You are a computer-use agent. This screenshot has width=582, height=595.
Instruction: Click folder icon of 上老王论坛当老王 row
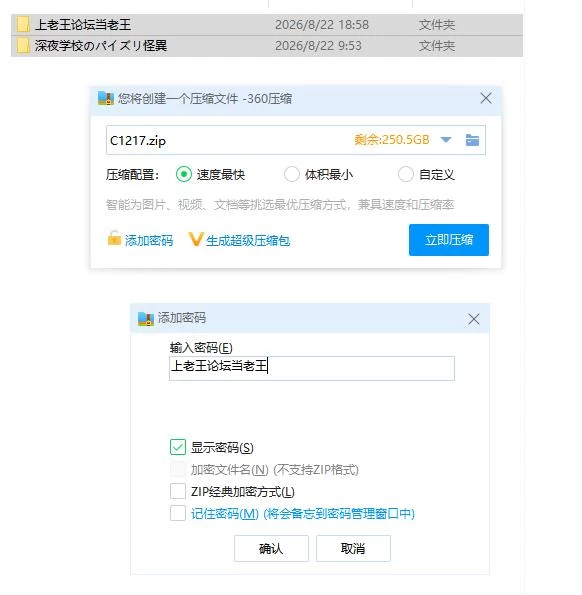(23, 25)
